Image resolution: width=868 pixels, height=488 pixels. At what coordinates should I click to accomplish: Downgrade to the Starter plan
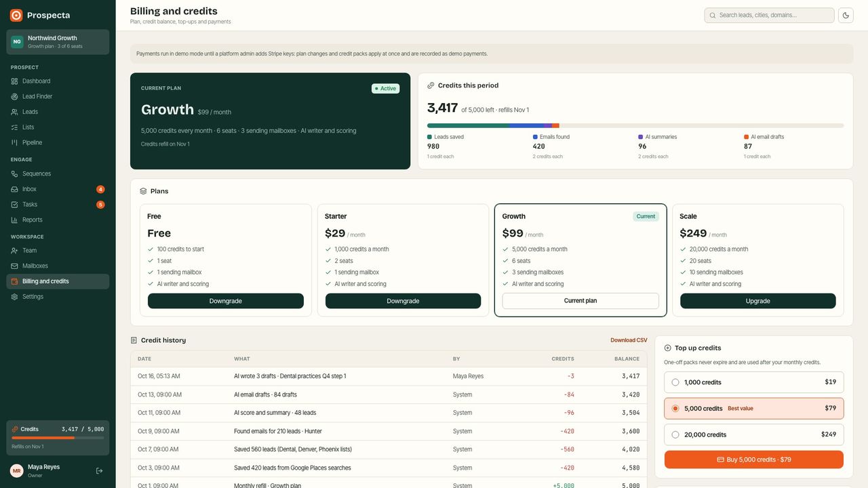[403, 301]
